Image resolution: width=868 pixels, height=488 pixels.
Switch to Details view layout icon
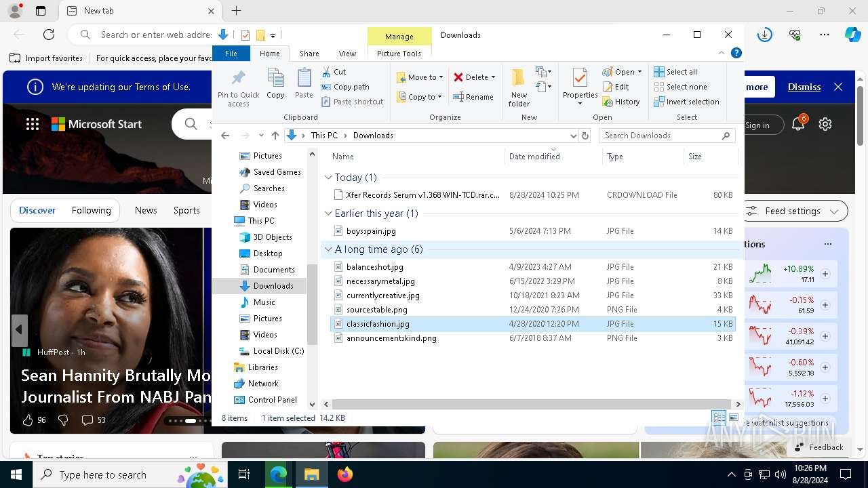coord(719,418)
